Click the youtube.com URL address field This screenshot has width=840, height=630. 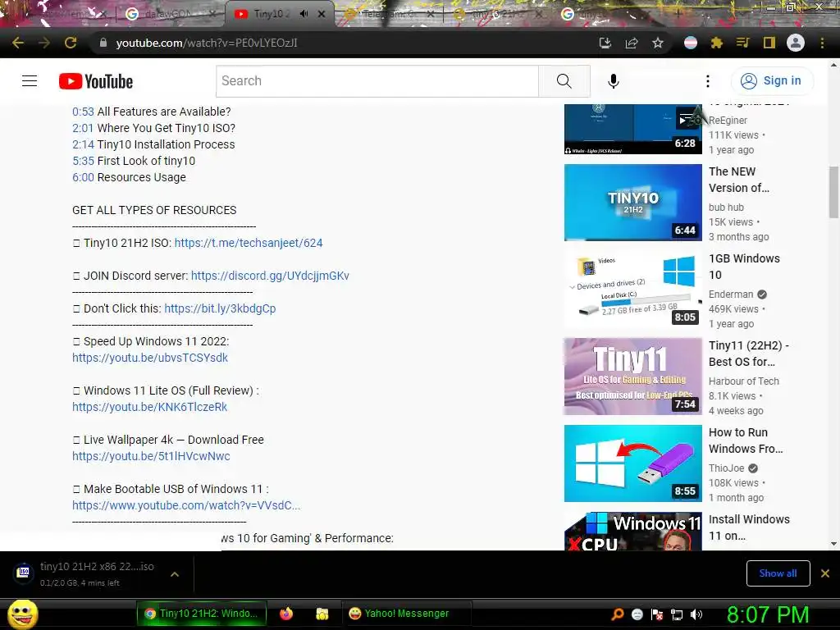(206, 43)
